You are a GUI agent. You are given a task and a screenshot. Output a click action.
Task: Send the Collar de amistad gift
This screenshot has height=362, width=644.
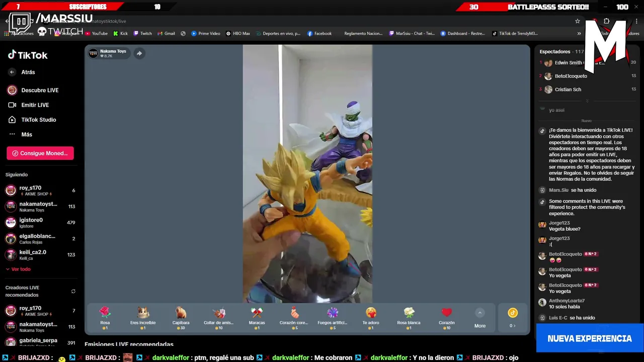coord(218,318)
